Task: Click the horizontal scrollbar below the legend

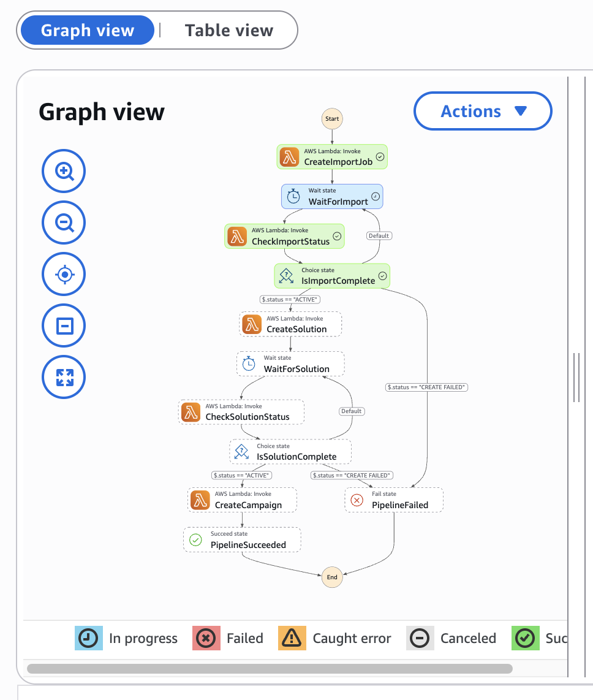Action: [x=270, y=668]
